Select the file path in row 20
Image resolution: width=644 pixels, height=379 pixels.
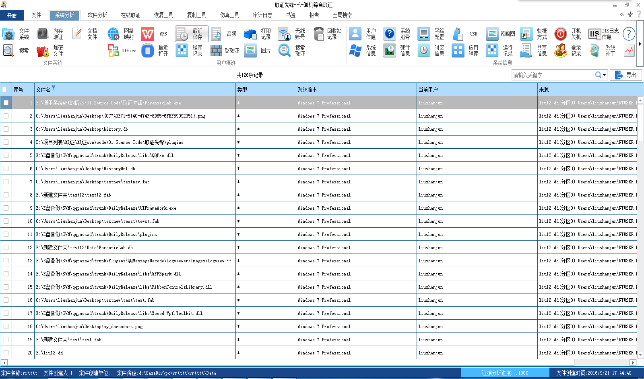click(x=50, y=353)
